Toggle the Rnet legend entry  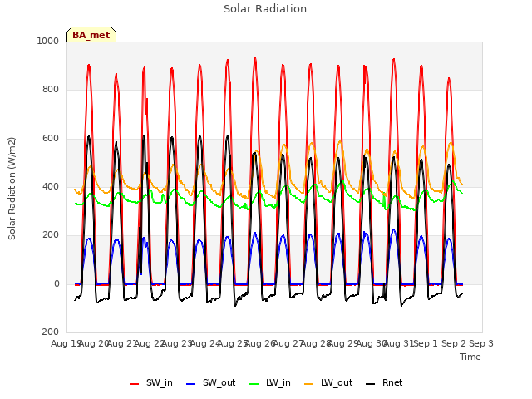[x=384, y=382]
